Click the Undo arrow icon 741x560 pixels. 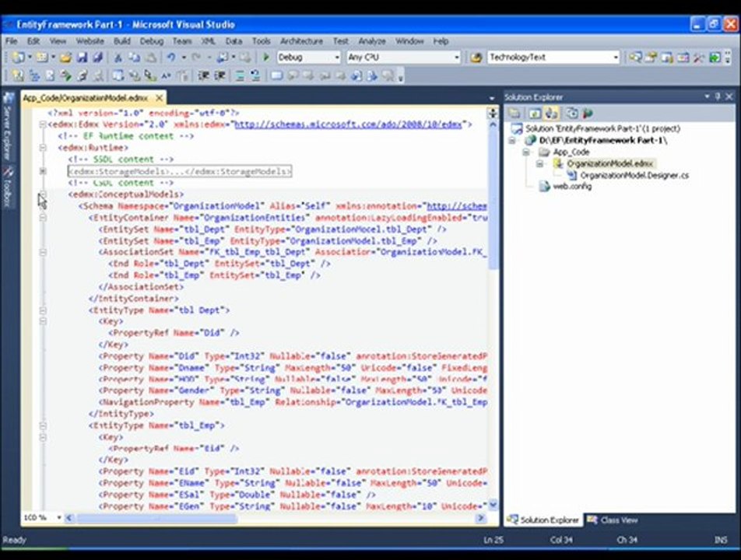(171, 58)
